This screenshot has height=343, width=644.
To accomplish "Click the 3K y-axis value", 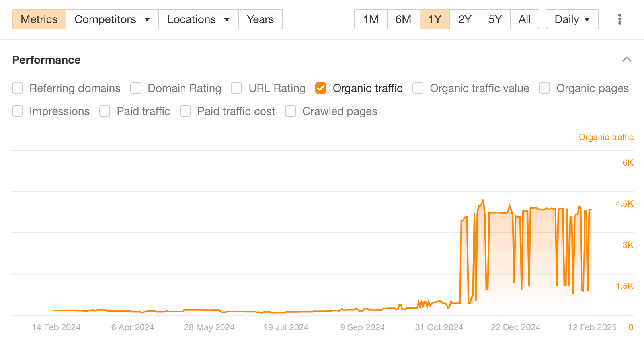I will tap(628, 245).
